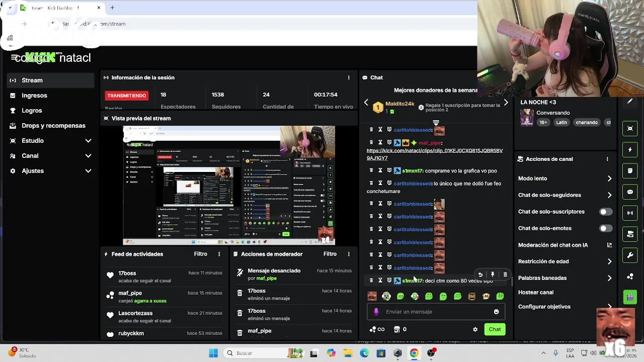The width and height of the screenshot is (644, 362).
Task: Pin the hovered s1mxn17 chat message
Action: coord(493,275)
